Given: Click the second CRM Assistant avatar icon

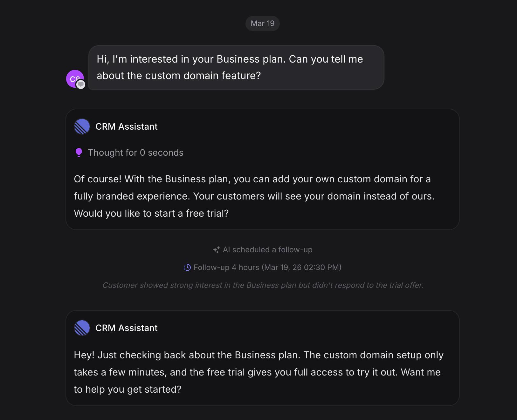Looking at the screenshot, I should (x=82, y=328).
